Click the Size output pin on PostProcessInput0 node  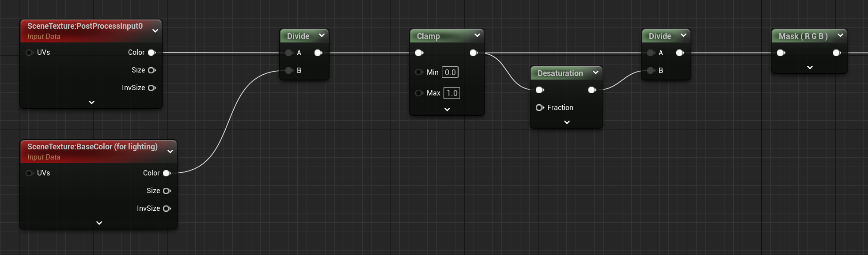[x=152, y=70]
